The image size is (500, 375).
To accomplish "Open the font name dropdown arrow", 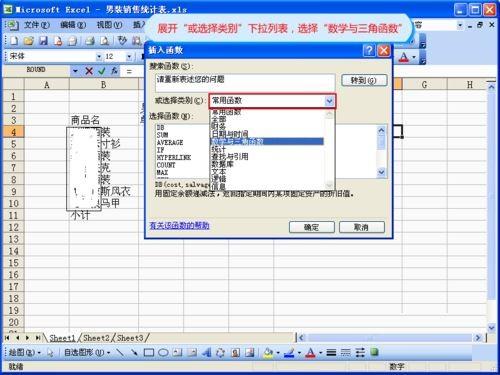I will (x=99, y=57).
